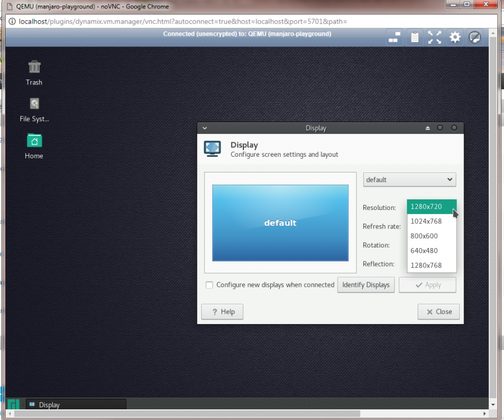Click the Apply button
The width and height of the screenshot is (504, 420).
(428, 285)
